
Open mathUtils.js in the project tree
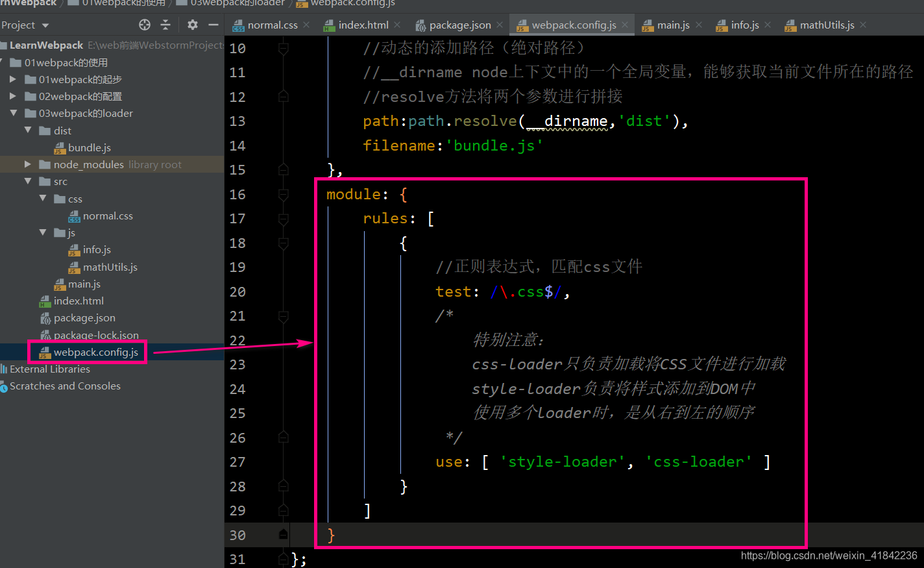coord(110,267)
